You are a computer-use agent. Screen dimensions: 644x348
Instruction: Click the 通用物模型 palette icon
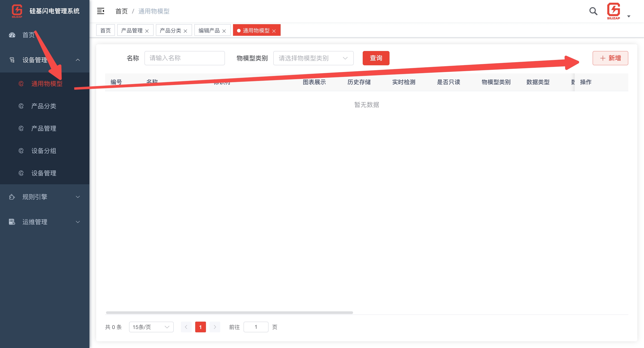point(21,83)
